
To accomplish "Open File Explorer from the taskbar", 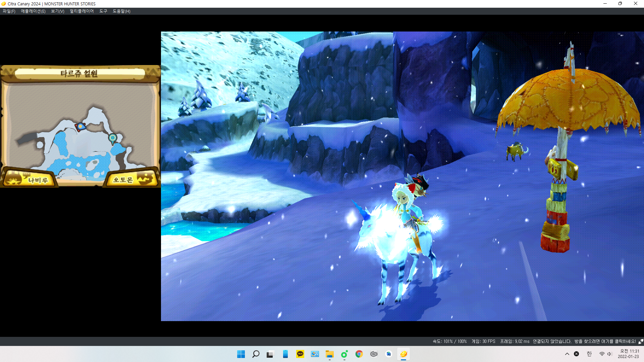I will coord(329,354).
